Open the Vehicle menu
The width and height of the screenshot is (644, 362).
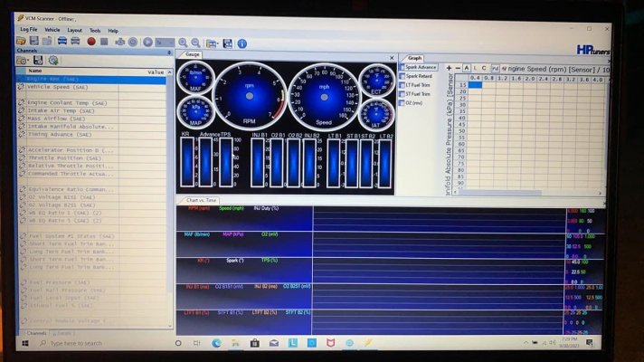pos(52,30)
